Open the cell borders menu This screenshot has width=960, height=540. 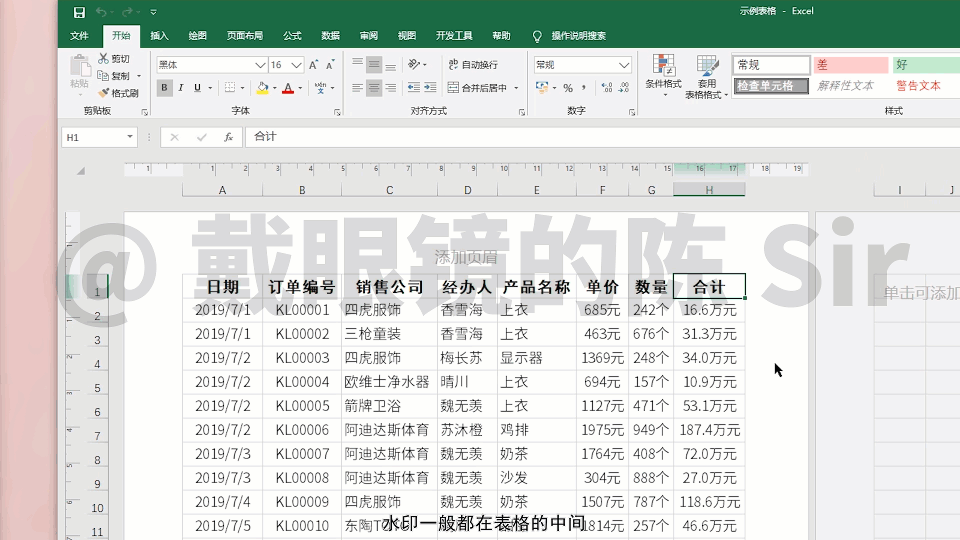tap(230, 88)
